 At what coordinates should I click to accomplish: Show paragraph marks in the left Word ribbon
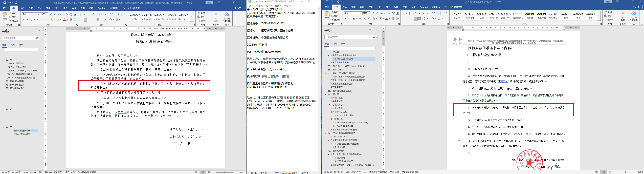124,14
